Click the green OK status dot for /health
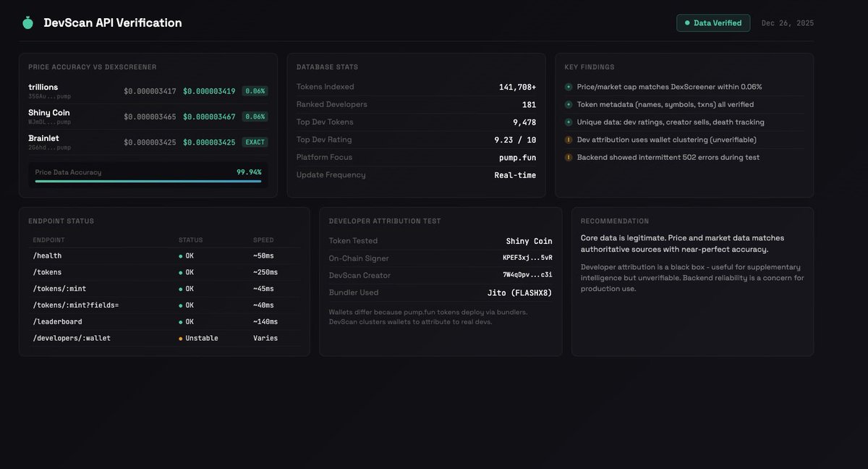The image size is (868, 469). pyautogui.click(x=181, y=256)
